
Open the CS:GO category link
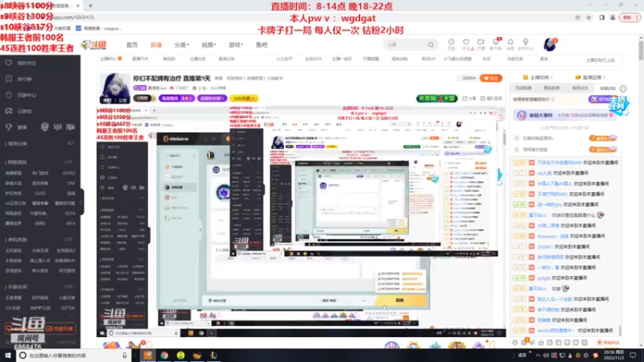(40, 193)
